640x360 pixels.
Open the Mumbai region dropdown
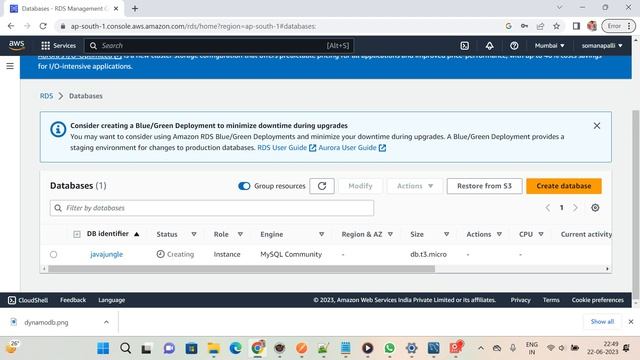[549, 46]
